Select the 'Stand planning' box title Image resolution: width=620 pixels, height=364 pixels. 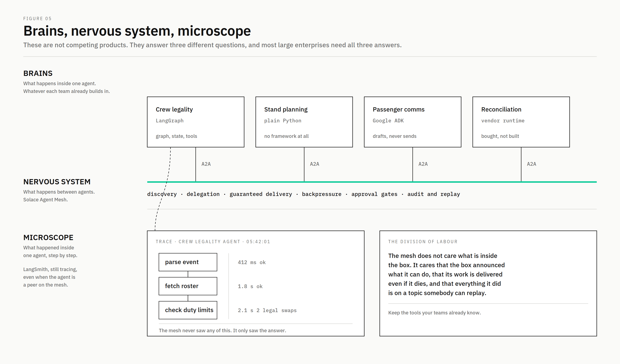[x=286, y=109]
